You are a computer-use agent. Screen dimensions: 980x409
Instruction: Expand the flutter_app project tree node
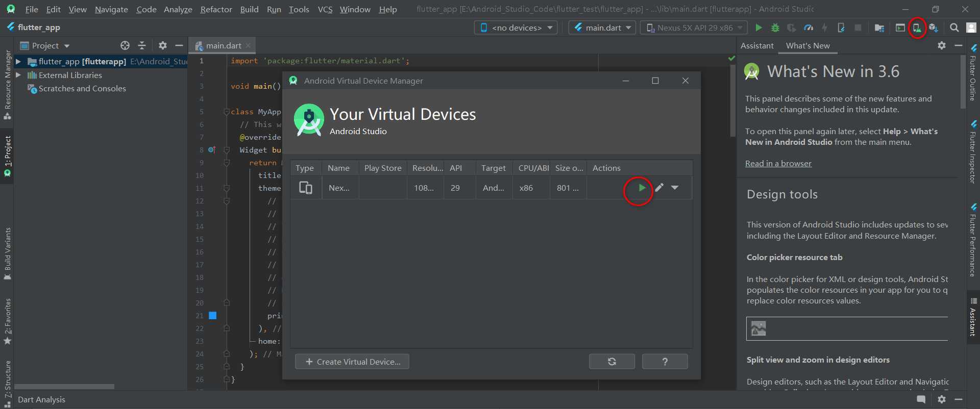click(18, 61)
